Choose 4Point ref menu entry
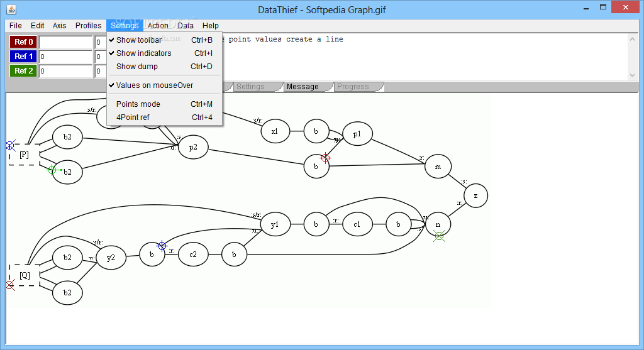Screen dimensions: 644x350 coord(164,117)
